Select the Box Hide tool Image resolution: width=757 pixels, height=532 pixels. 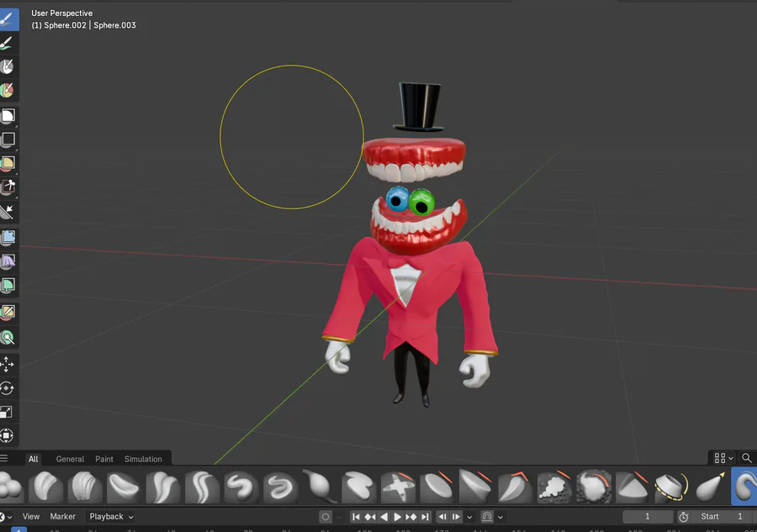8,140
